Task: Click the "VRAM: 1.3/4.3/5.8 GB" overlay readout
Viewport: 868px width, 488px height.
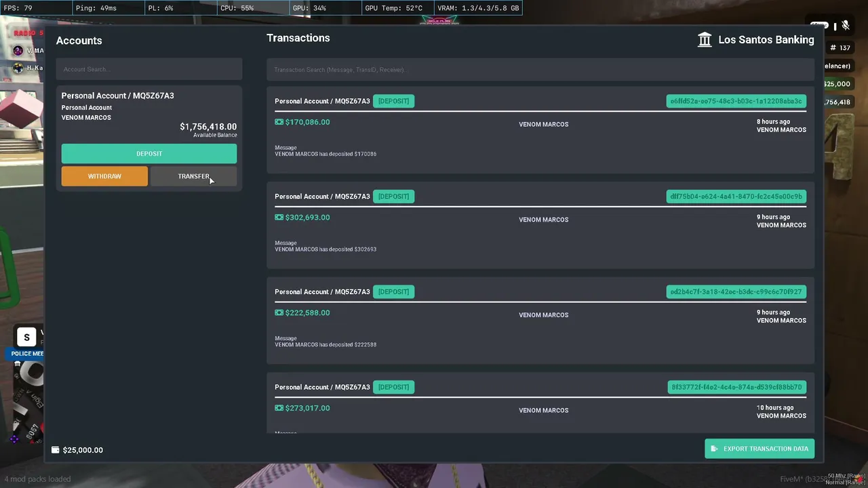Action: [x=479, y=8]
